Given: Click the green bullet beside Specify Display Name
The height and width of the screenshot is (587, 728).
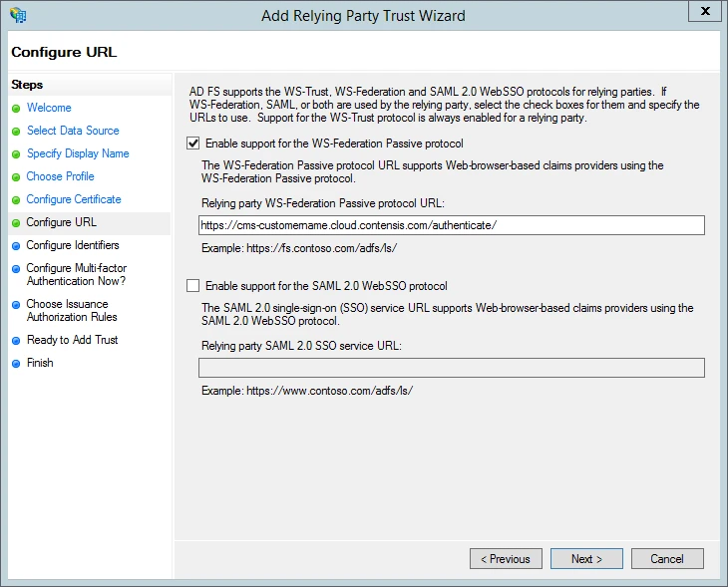Looking at the screenshot, I should 16,154.
